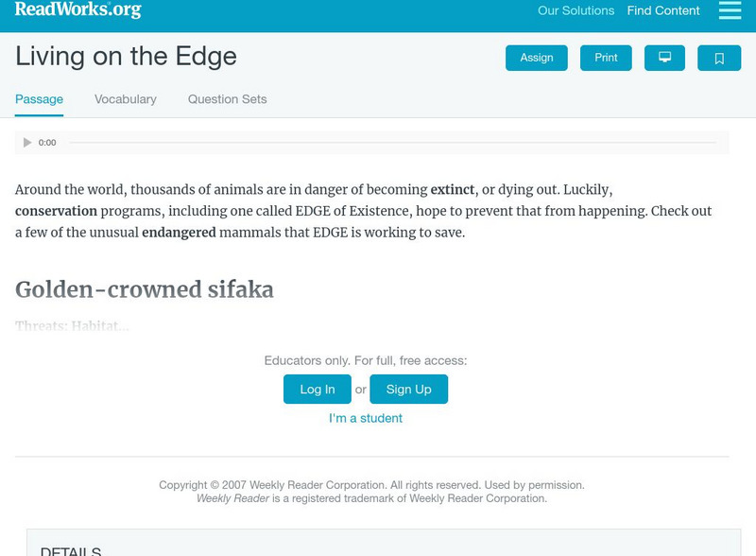756x556 pixels.
Task: Click the Golden-crowned sifaka heading
Action: tap(142, 289)
